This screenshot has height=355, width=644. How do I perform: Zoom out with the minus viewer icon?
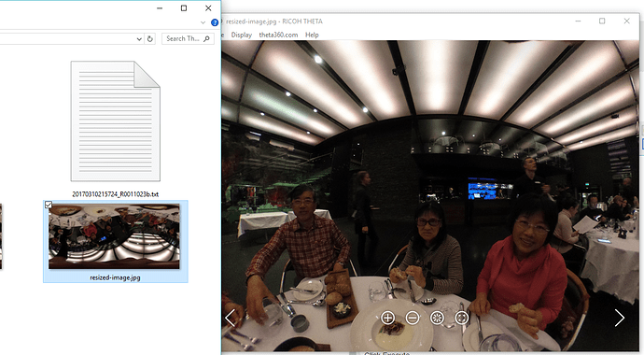413,318
